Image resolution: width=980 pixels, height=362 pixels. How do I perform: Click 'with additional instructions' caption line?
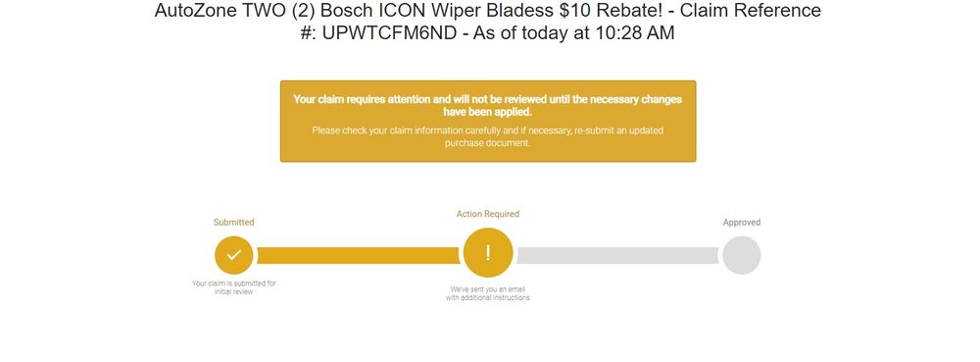pos(488,297)
